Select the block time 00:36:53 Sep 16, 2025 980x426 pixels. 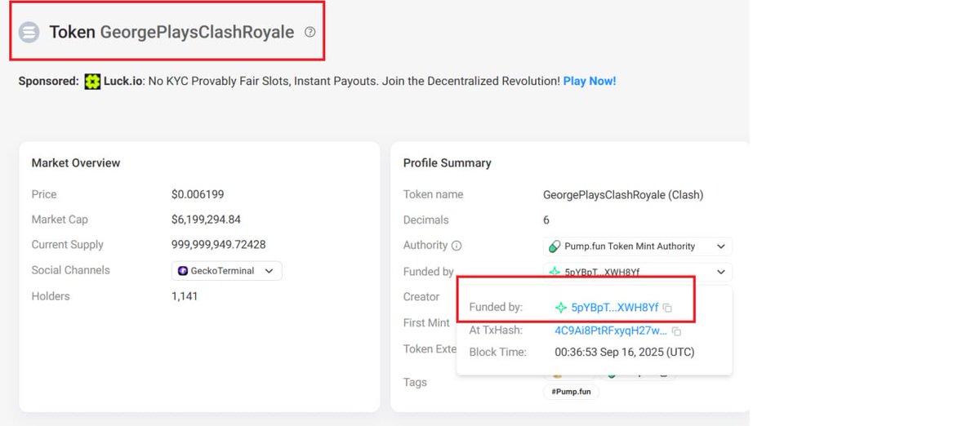[625, 353]
